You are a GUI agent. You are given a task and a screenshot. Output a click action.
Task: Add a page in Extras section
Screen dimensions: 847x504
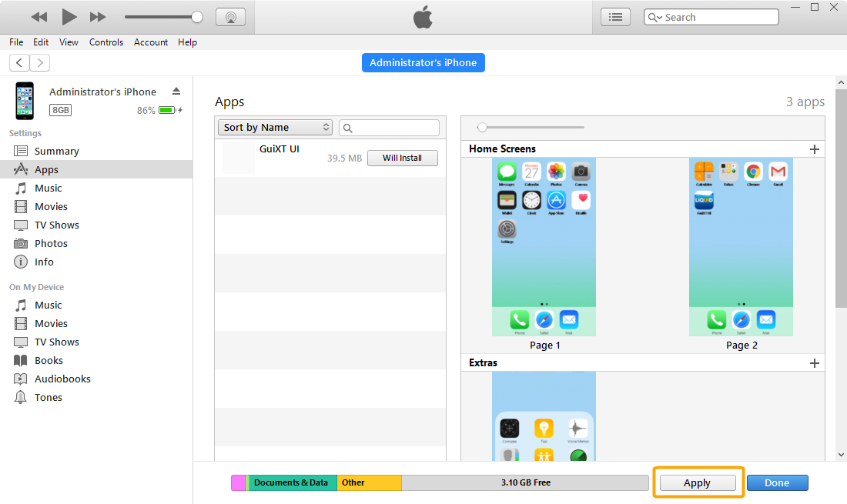(815, 363)
